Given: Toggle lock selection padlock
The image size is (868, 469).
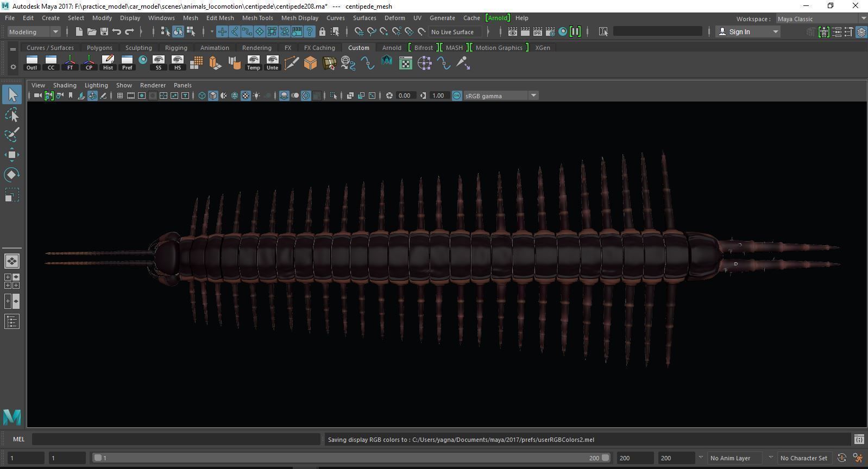Looking at the screenshot, I should [322, 31].
